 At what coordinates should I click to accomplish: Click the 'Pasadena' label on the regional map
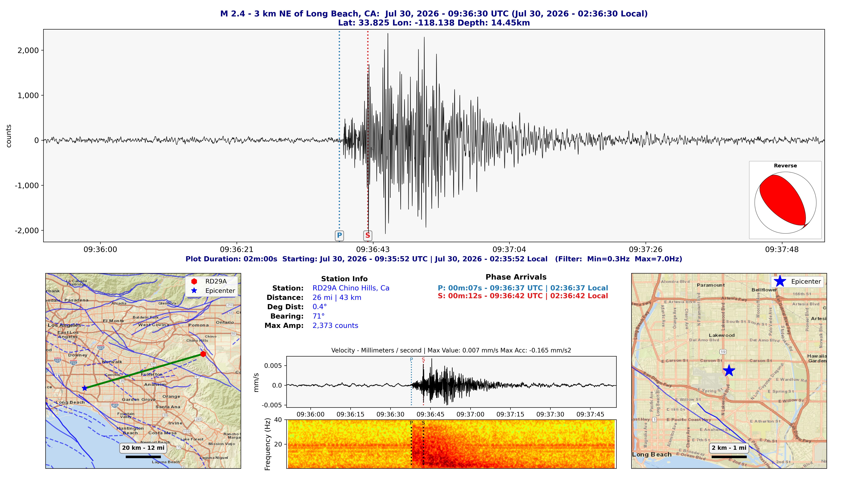point(77,300)
